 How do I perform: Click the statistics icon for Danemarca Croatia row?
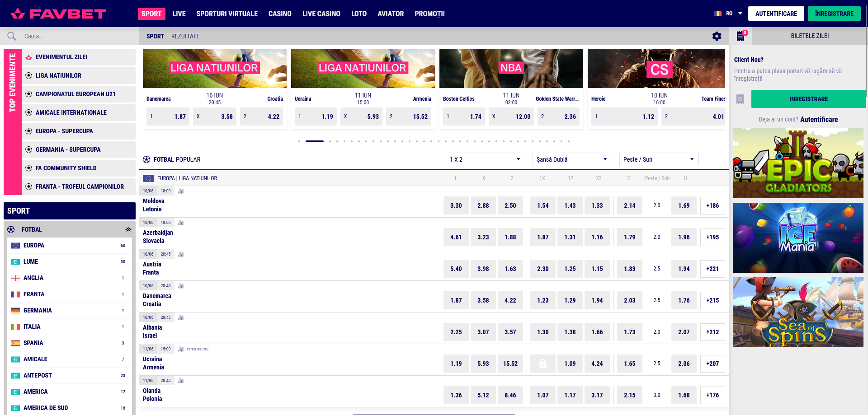click(181, 286)
